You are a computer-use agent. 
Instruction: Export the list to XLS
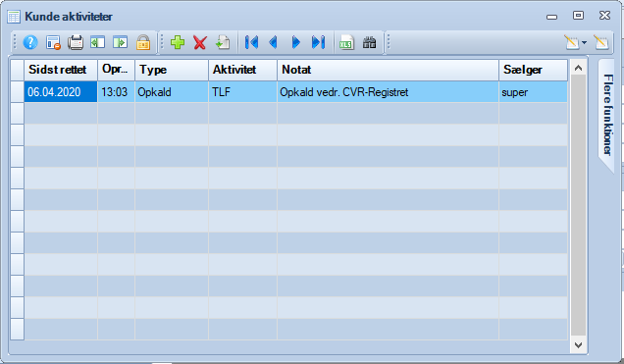tap(346, 42)
